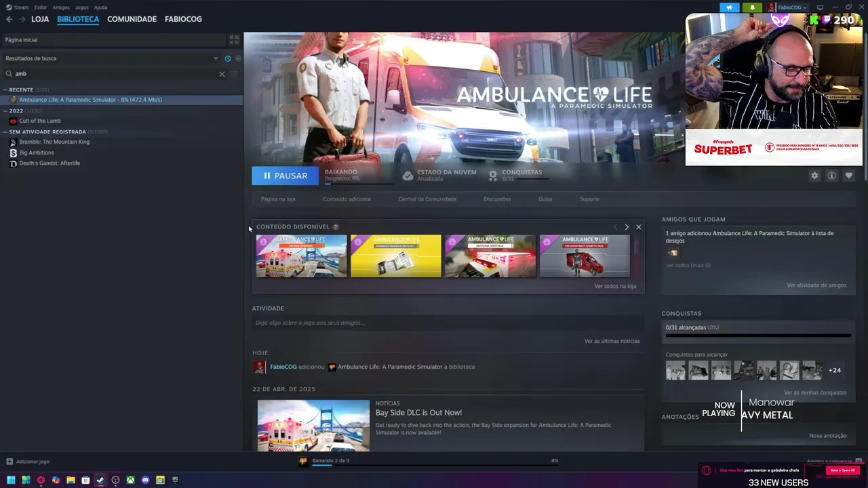Open the announcements megaphone icon
Viewport: 868px width, 488px height.
730,7
